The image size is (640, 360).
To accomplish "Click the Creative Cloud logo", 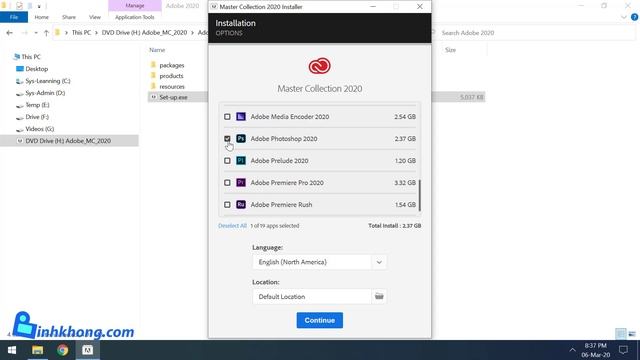I will coord(320,66).
